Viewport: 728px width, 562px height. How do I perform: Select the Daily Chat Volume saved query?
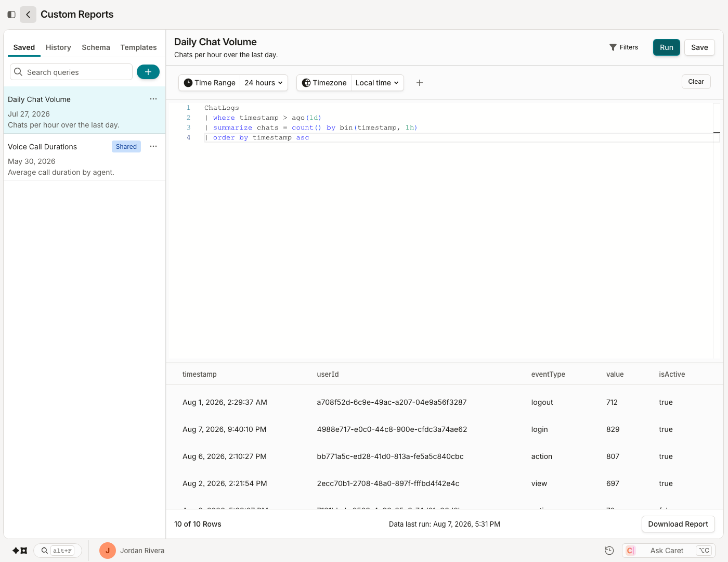coord(84,110)
